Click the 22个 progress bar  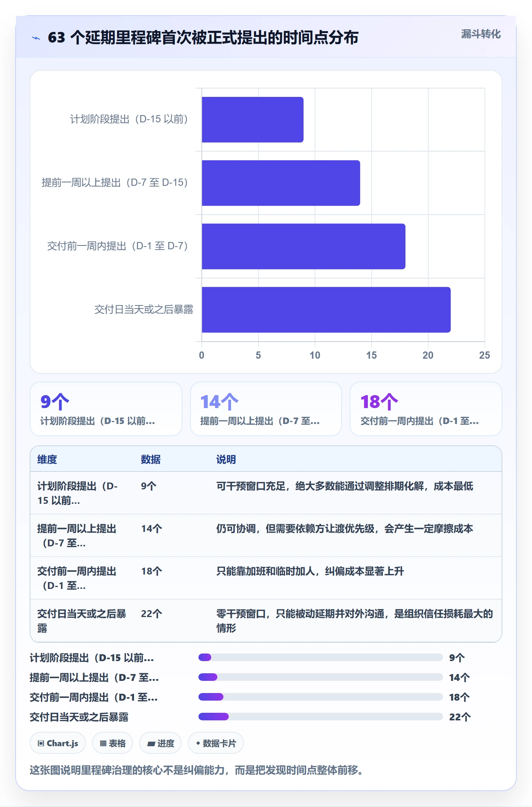(321, 717)
